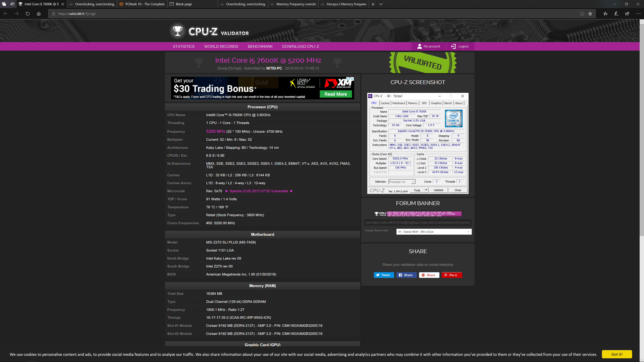
Task: Click the set tabs aside icon
Action: point(12,4)
